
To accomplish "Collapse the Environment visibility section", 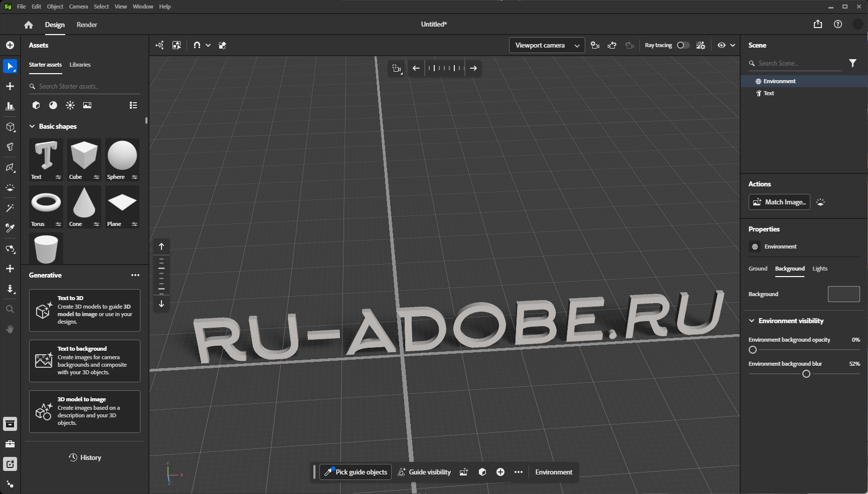I will 752,321.
